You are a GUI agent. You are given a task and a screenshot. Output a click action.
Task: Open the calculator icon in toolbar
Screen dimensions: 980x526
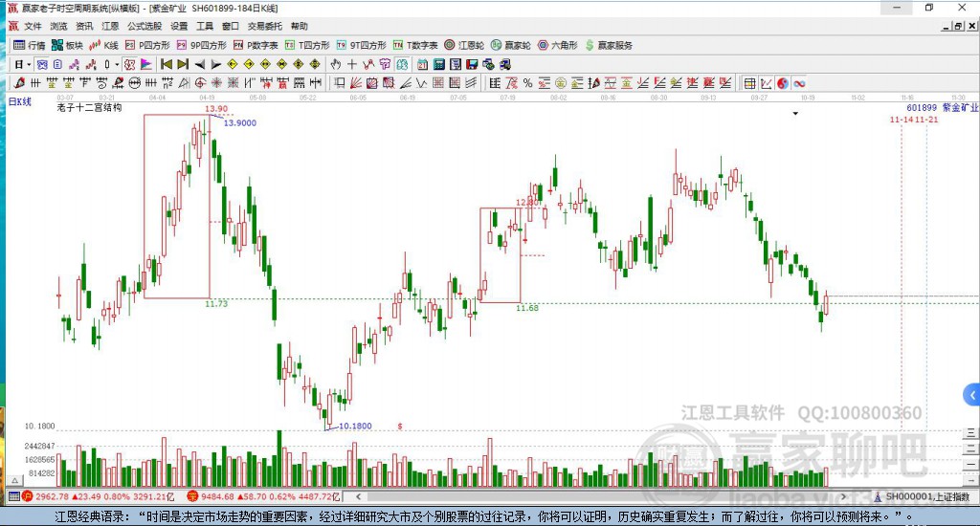(x=438, y=64)
